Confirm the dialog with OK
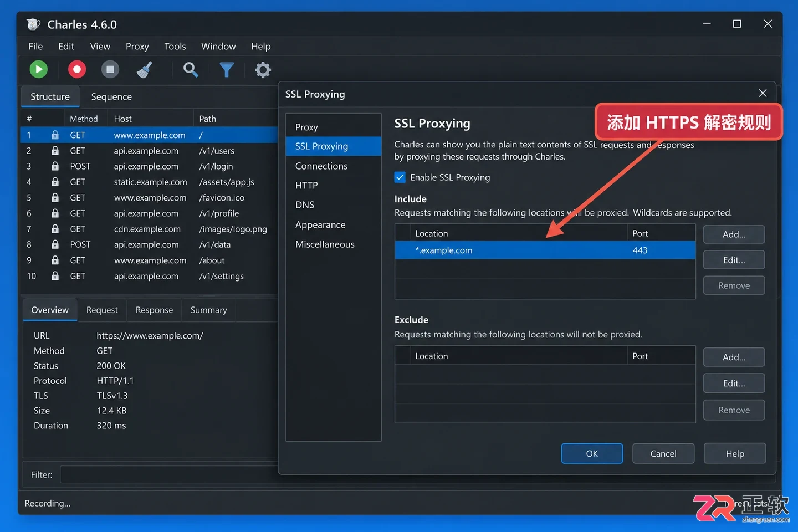The height and width of the screenshot is (532, 798). (x=592, y=453)
